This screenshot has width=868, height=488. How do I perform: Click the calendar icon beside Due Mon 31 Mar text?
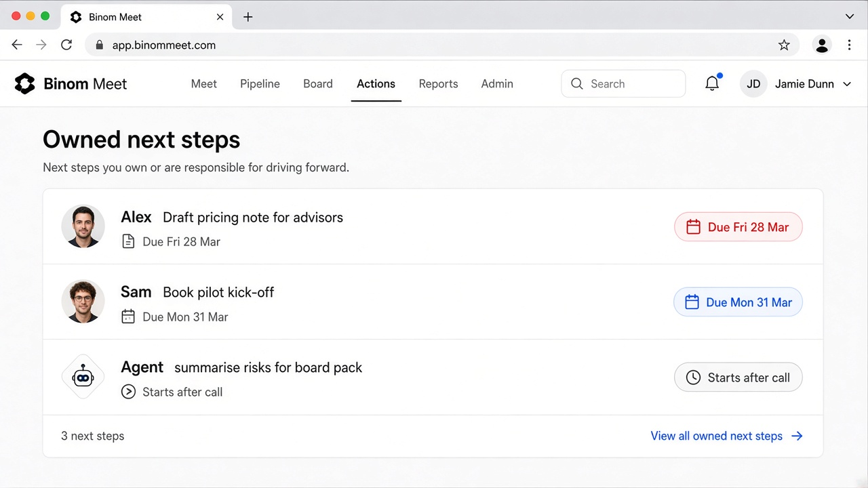click(128, 317)
